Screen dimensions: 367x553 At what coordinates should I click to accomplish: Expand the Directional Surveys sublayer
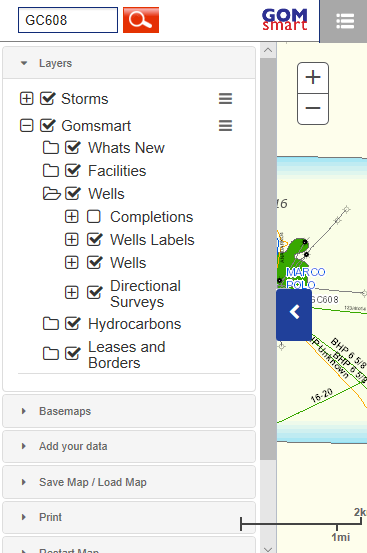(72, 292)
